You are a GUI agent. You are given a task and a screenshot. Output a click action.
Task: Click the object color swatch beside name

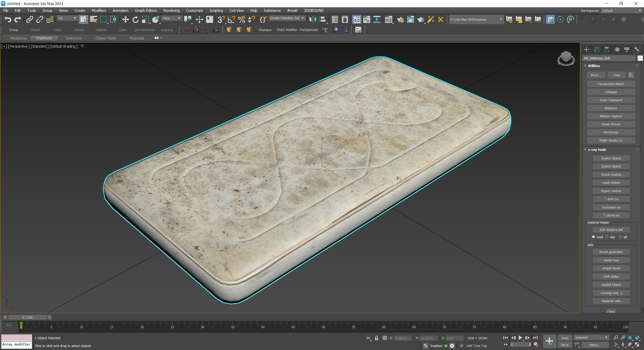coord(640,58)
